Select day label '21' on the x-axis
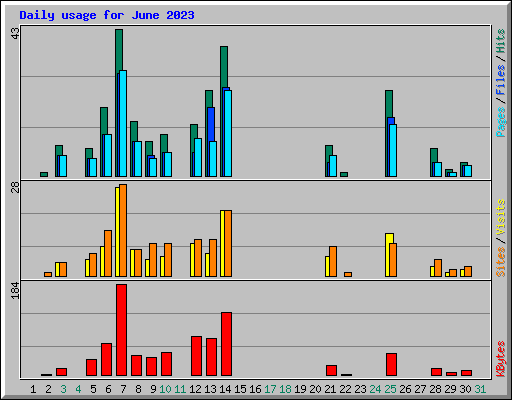The width and height of the screenshot is (512, 400). [330, 389]
